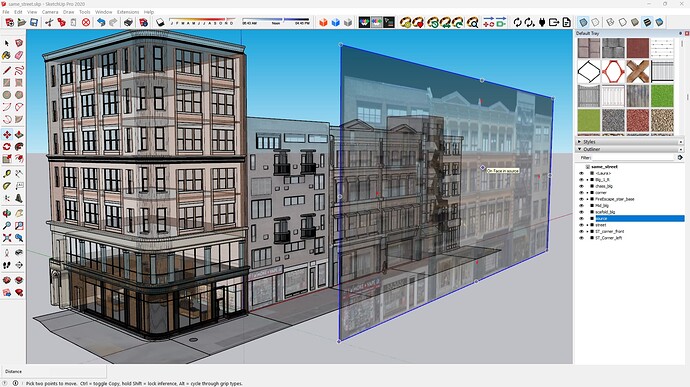This screenshot has width=690, height=387.
Task: Toggle Back Edges style
Action: coord(595,22)
